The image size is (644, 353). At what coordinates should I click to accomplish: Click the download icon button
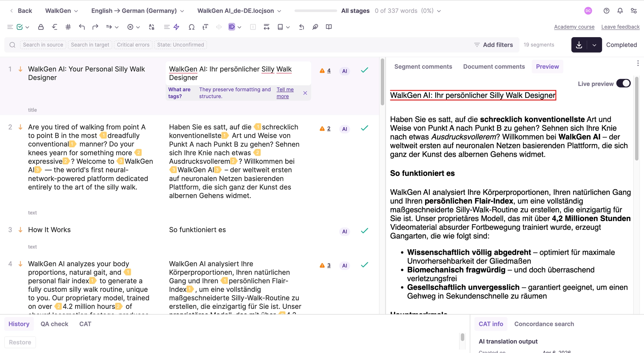579,45
